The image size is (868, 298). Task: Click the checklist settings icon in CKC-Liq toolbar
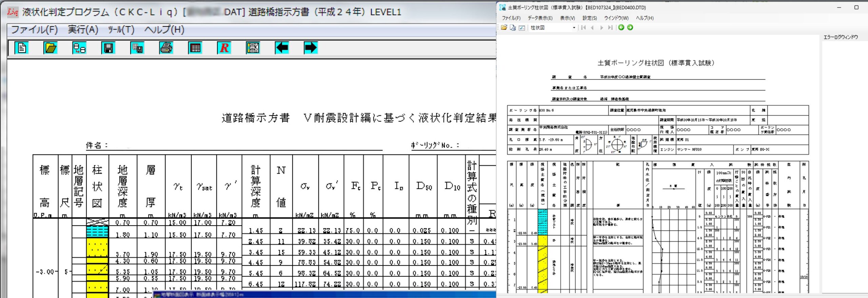(253, 48)
